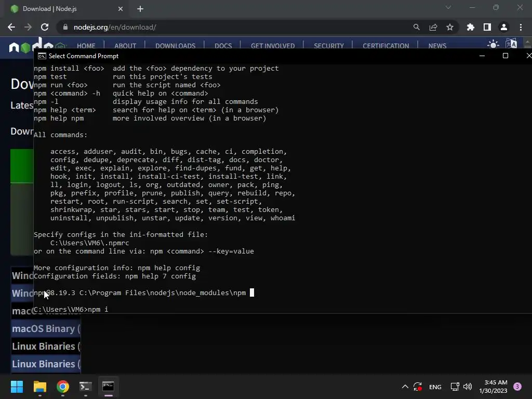Expand Chrome tab search chevron

point(448,7)
